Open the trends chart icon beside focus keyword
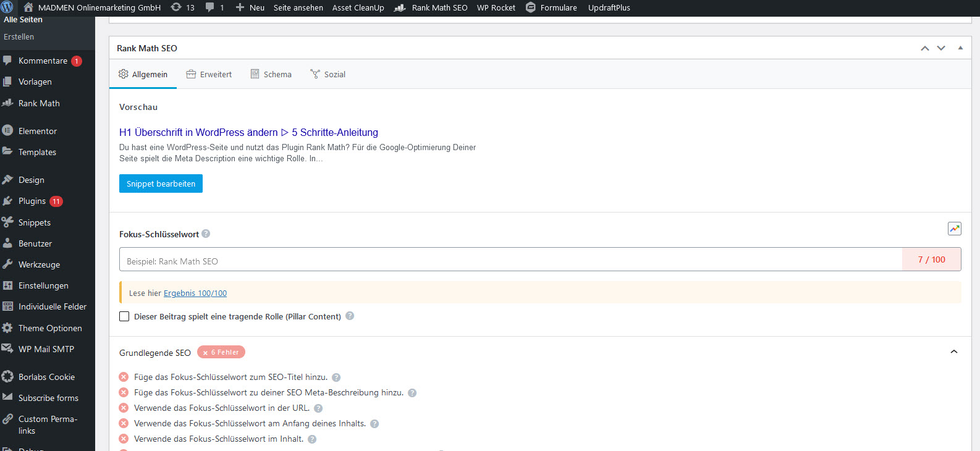 [955, 229]
